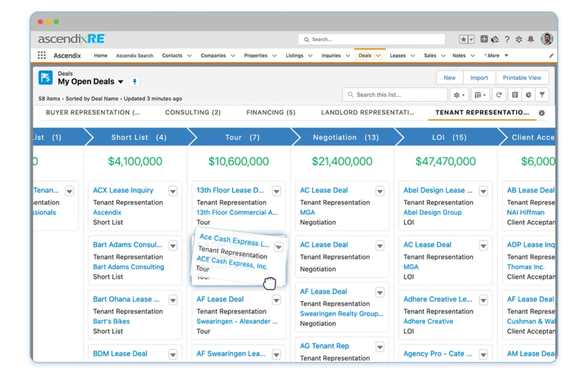Open the display-as kanban view dropdown
Screen dimensions: 588x375
(x=480, y=95)
